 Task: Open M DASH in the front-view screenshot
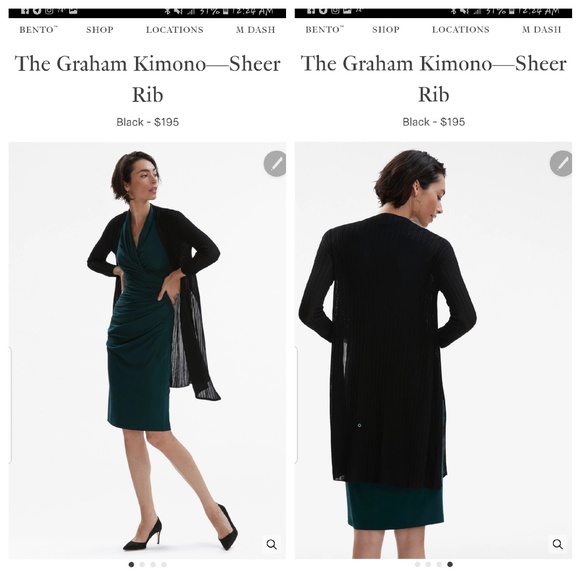pos(255,30)
